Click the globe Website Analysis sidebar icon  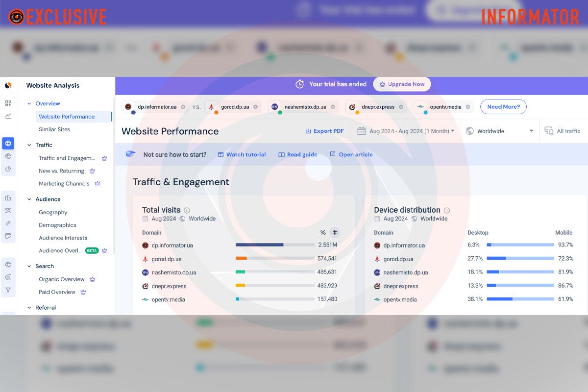coord(8,144)
